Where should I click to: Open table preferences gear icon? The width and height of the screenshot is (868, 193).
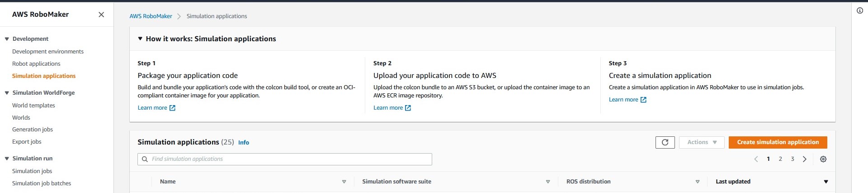click(x=823, y=159)
